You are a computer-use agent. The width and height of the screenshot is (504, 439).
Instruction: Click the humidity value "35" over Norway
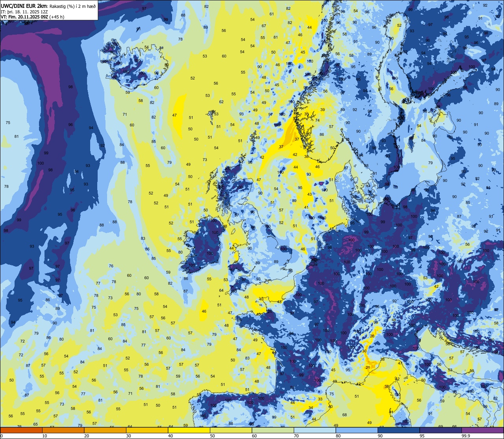307,114
